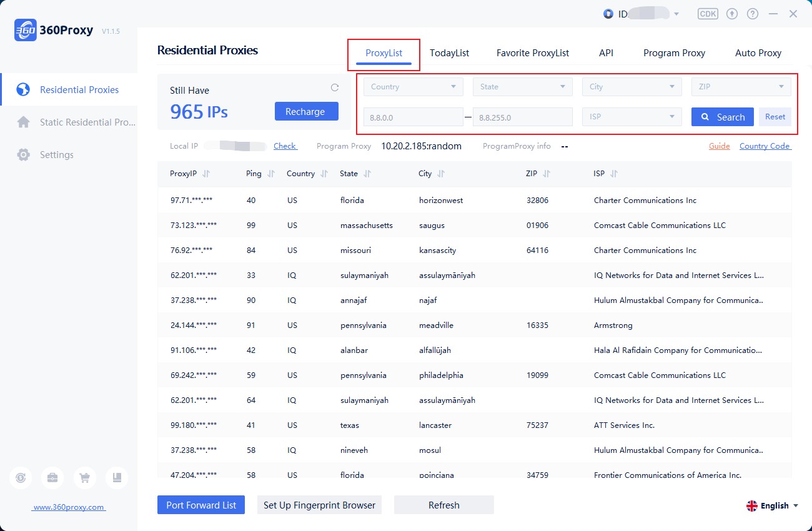Open the ZIP filter dropdown
The image size is (812, 531).
click(x=741, y=87)
